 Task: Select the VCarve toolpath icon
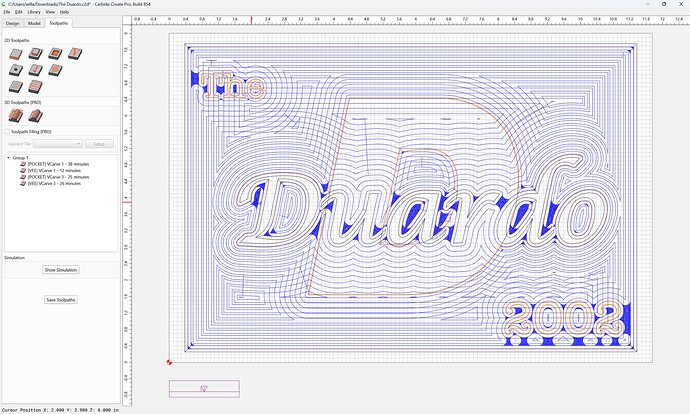75,54
